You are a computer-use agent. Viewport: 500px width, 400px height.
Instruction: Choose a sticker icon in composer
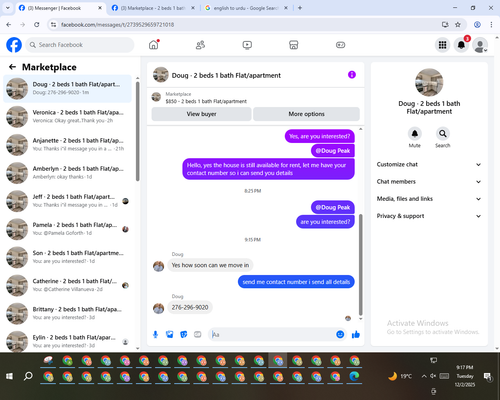184,334
